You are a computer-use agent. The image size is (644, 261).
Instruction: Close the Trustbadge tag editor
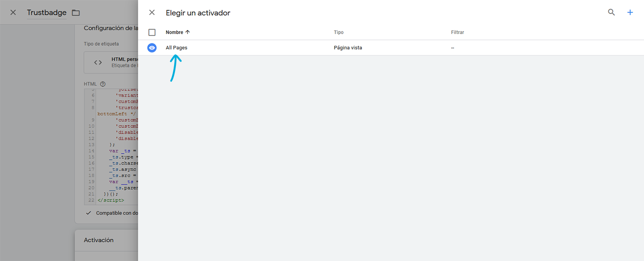tap(13, 12)
